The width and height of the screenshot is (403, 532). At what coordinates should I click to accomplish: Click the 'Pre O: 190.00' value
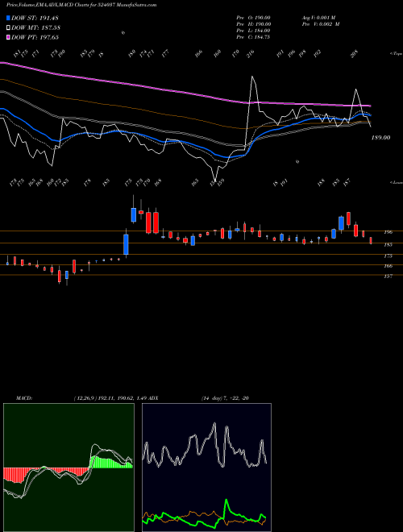pos(253,18)
